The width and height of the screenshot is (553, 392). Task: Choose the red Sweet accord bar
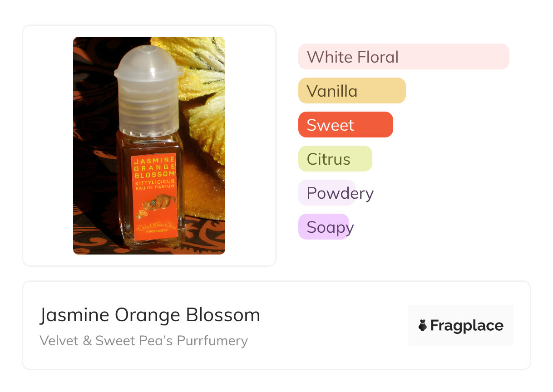tap(345, 125)
